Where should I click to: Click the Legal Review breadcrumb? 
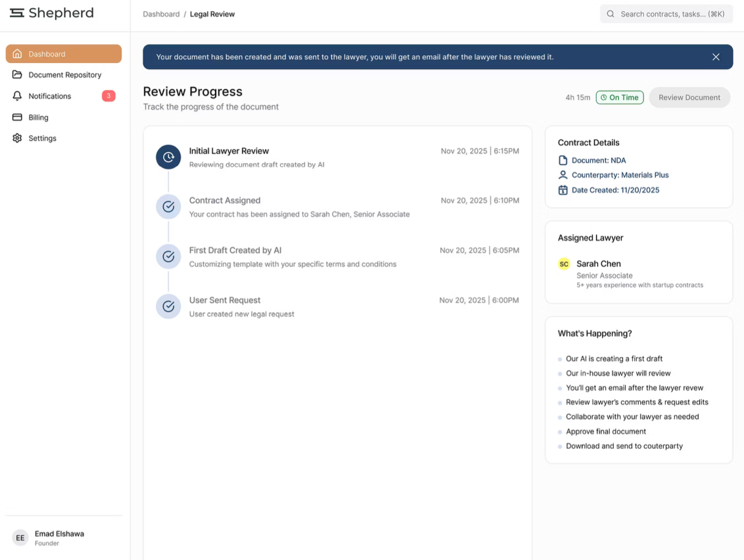coord(212,14)
